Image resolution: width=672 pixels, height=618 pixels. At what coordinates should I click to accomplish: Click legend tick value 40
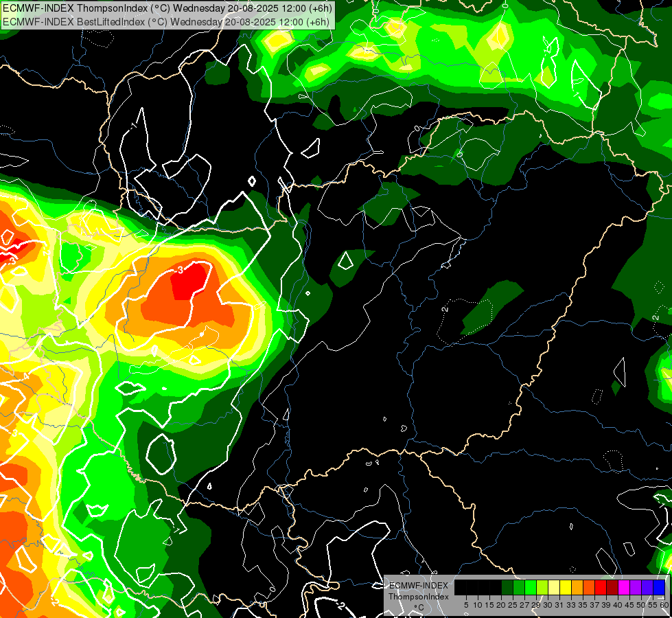[x=618, y=605]
